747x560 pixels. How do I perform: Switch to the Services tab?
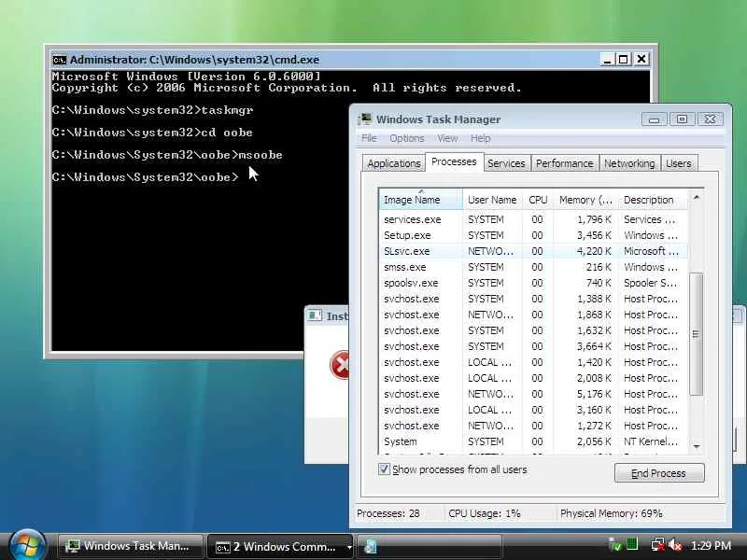506,163
